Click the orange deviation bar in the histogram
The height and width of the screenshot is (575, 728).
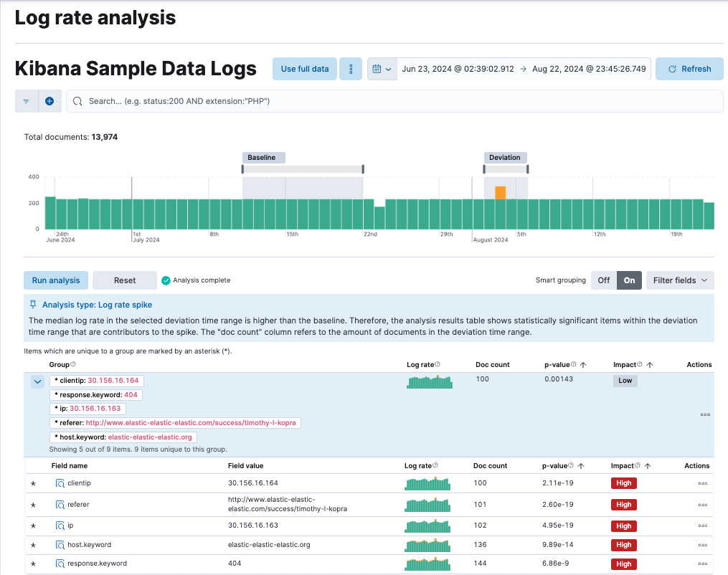pyautogui.click(x=501, y=191)
